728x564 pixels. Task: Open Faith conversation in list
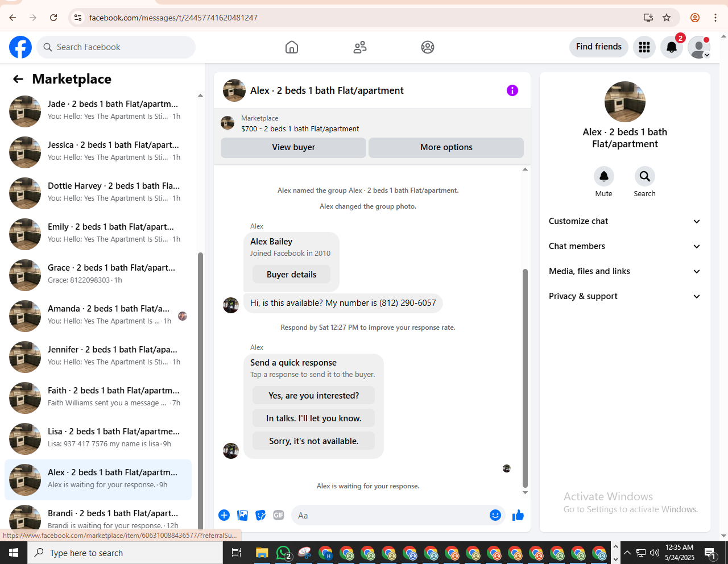[98, 397]
